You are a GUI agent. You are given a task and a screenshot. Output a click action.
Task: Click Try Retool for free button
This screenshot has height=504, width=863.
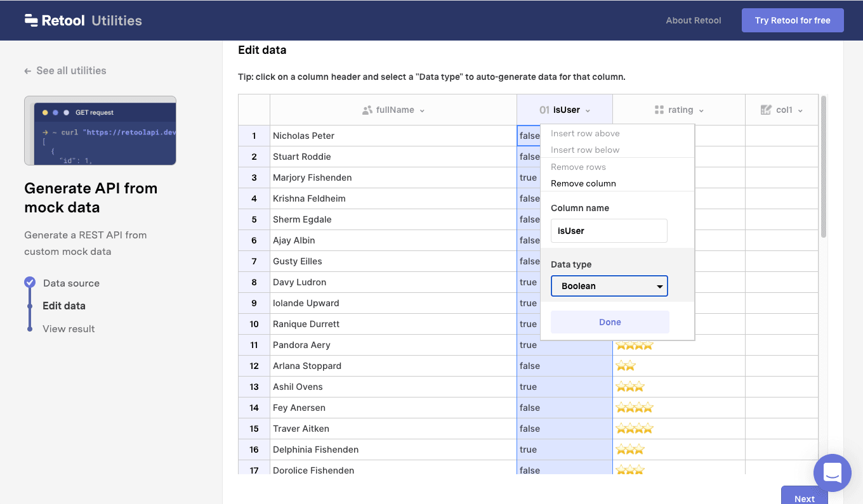793,20
